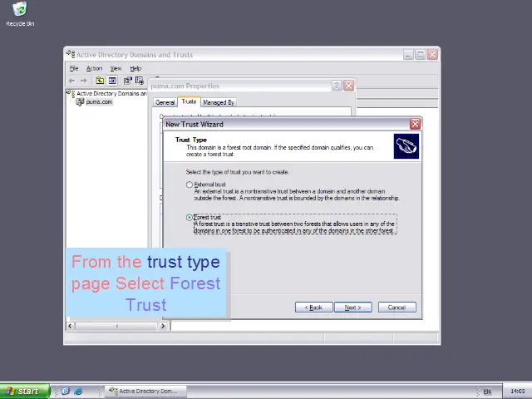The width and height of the screenshot is (532, 399).
Task: Switch to the Managed By tab
Action: point(219,102)
